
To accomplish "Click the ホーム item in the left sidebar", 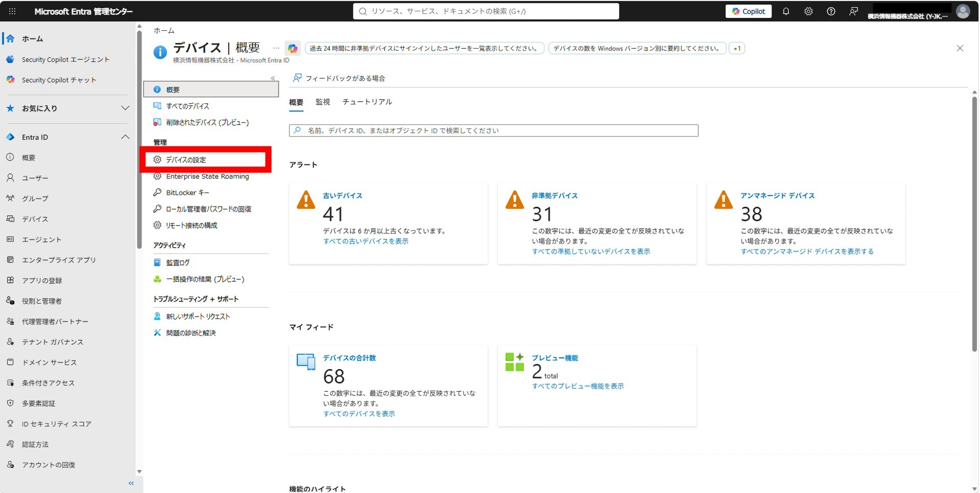I will (x=32, y=38).
